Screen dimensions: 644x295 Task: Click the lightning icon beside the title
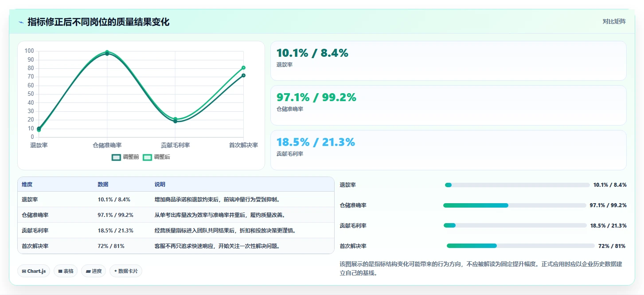point(21,22)
